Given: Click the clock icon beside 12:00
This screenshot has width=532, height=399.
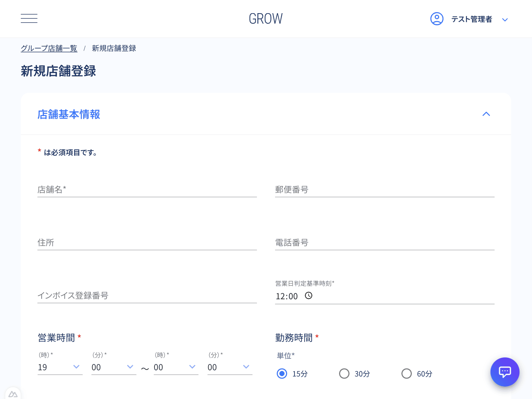Looking at the screenshot, I should click(308, 295).
